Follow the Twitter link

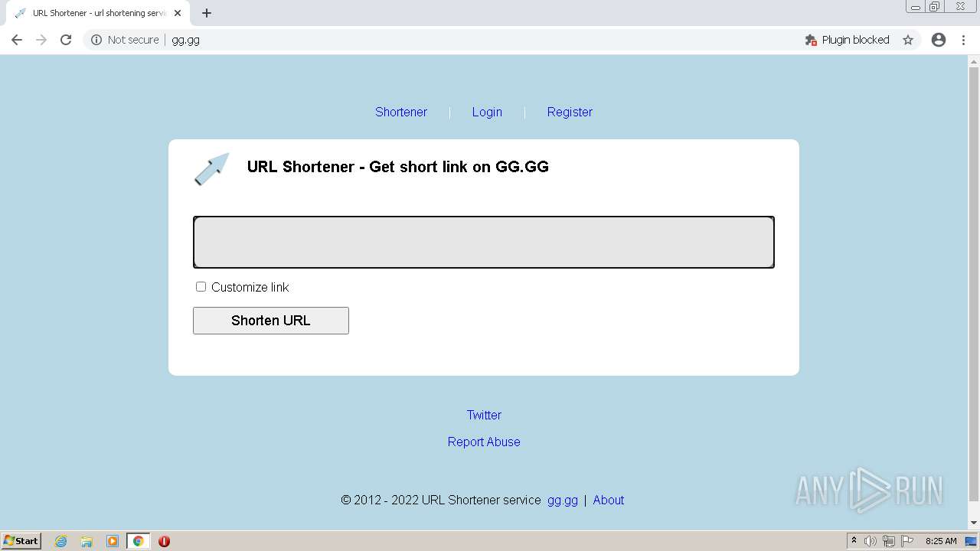pyautogui.click(x=484, y=415)
